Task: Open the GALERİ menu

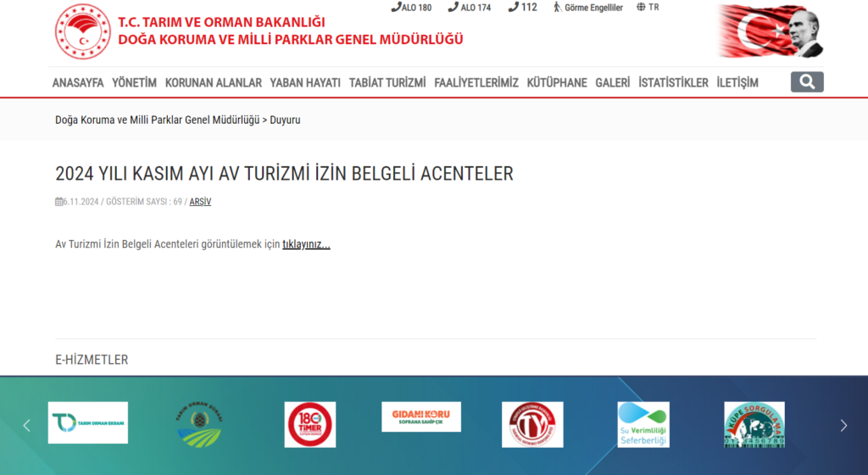Action: point(613,82)
